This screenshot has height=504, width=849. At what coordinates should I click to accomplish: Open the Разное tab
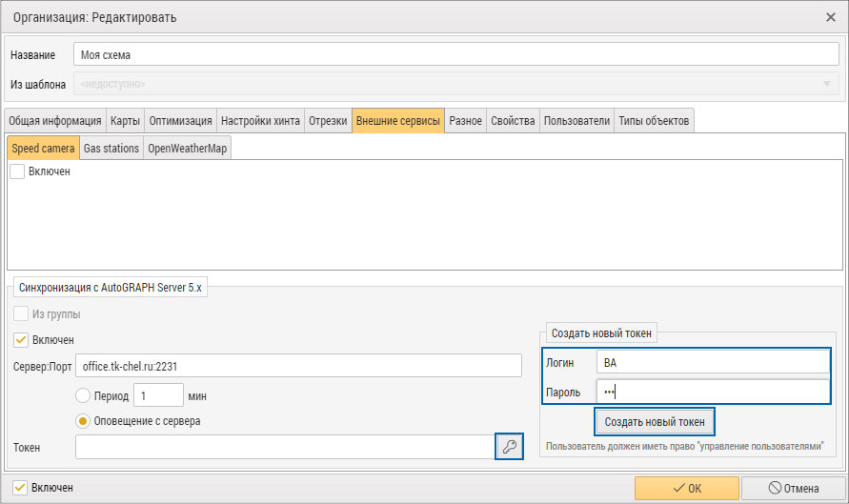466,121
